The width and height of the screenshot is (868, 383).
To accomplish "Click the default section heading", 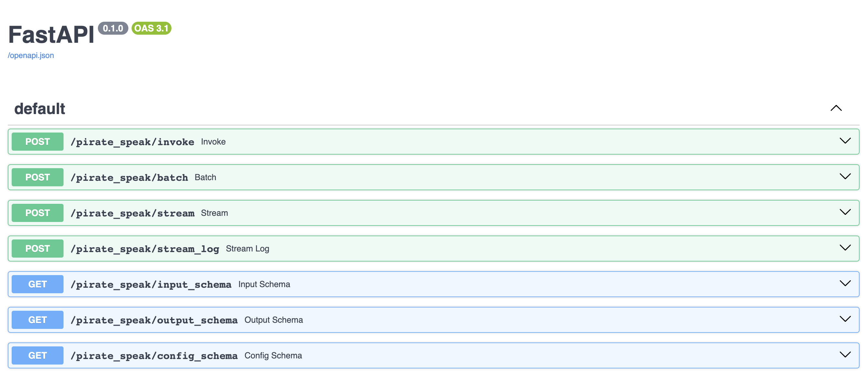I will click(40, 109).
